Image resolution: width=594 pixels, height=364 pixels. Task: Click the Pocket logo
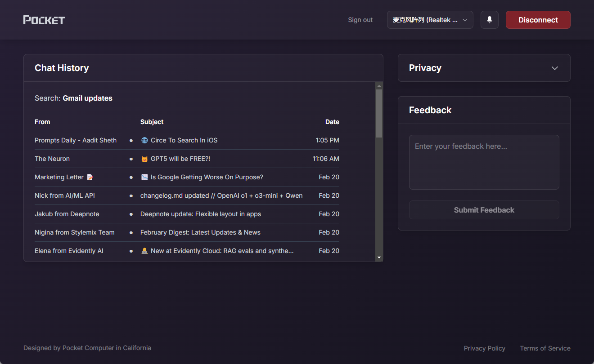[x=44, y=20]
